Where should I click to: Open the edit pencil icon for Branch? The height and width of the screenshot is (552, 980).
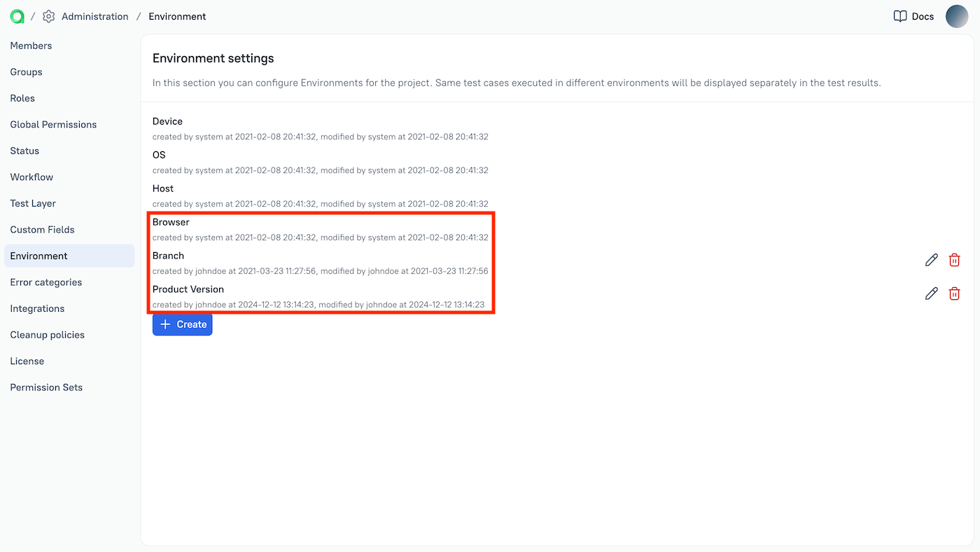point(931,260)
